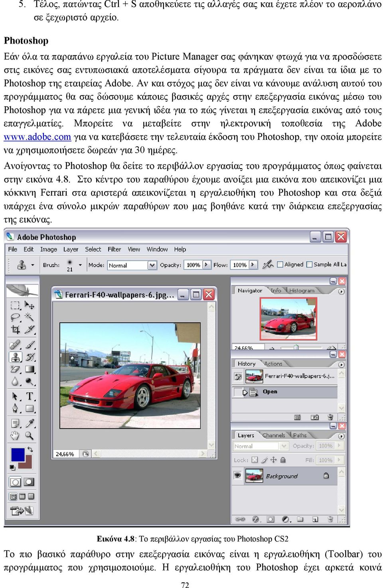The width and height of the screenshot is (383, 588).
Task: Switch to Standard editing mode
Action: [16, 482]
